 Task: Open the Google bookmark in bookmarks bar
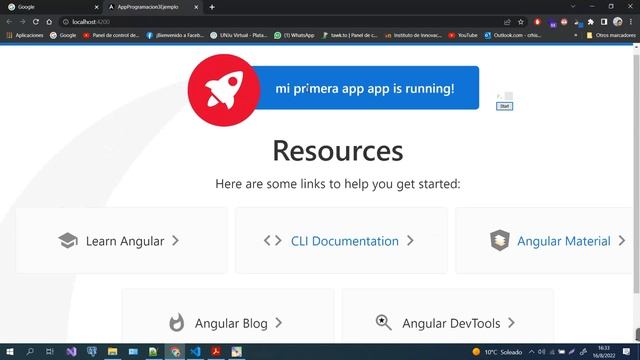pos(63,36)
